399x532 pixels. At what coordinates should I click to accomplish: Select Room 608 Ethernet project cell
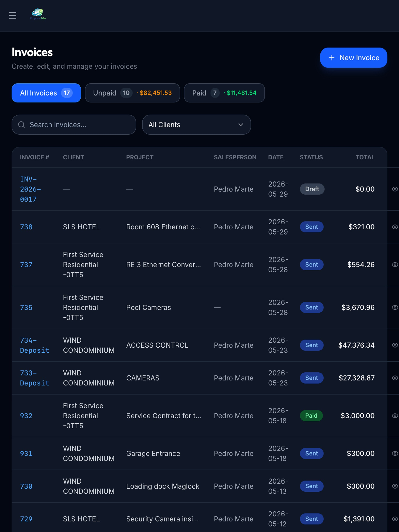(x=163, y=227)
